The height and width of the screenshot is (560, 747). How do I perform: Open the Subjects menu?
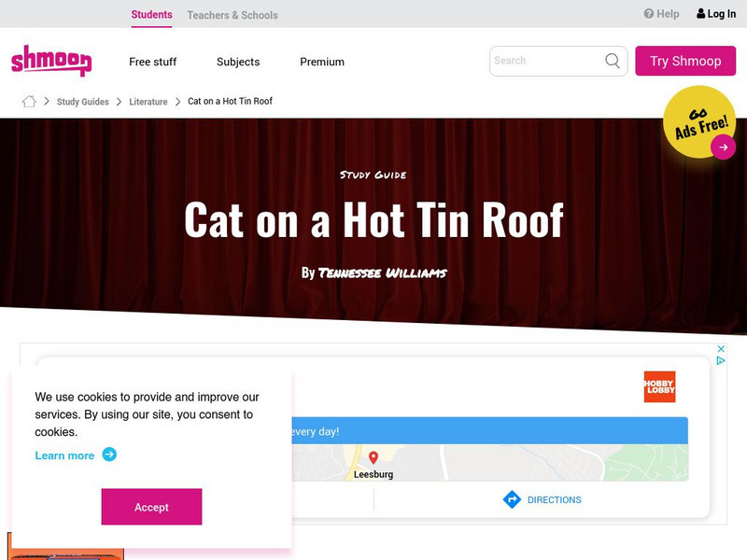click(238, 62)
